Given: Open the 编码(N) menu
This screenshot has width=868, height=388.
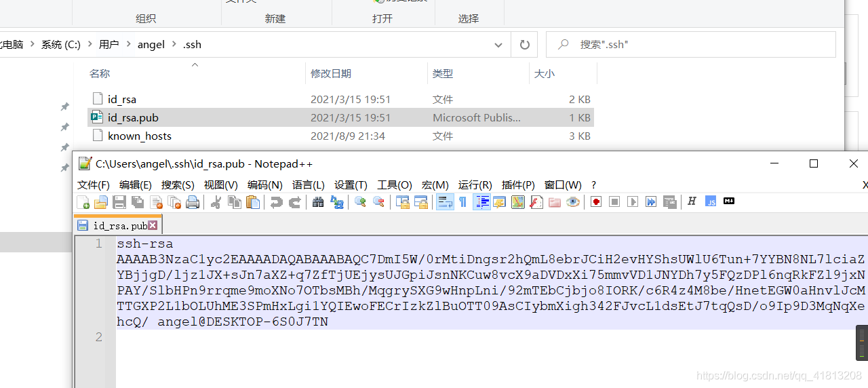Looking at the screenshot, I should pyautogui.click(x=265, y=185).
